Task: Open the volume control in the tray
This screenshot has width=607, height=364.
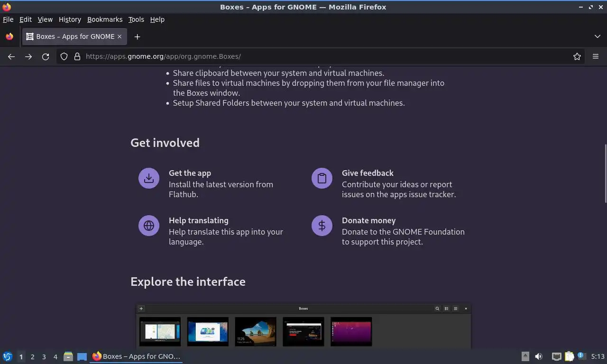Action: 539,356
